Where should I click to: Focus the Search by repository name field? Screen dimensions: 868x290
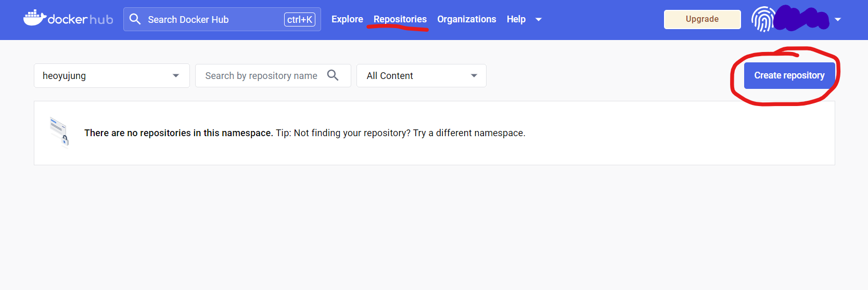[273, 76]
